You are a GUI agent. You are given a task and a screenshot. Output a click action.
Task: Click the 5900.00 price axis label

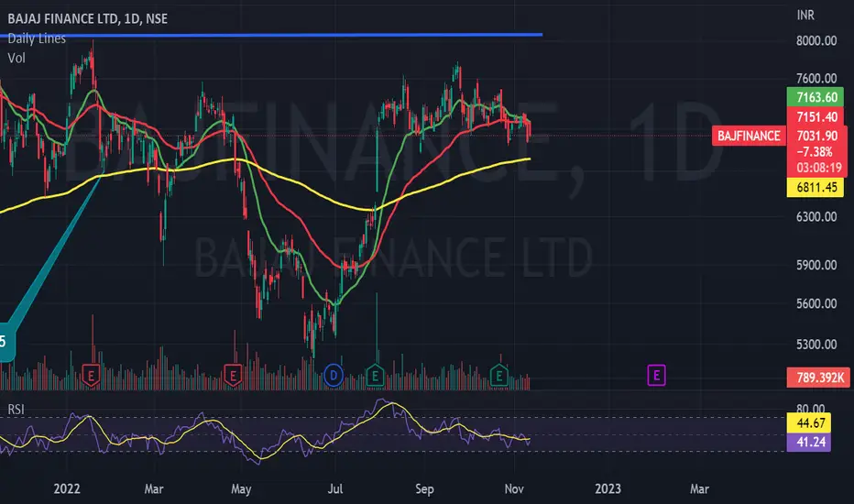point(816,266)
